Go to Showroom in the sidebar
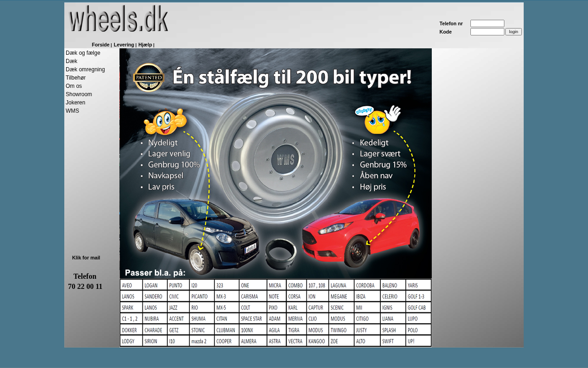Viewport: 588px width, 368px height. coord(79,94)
